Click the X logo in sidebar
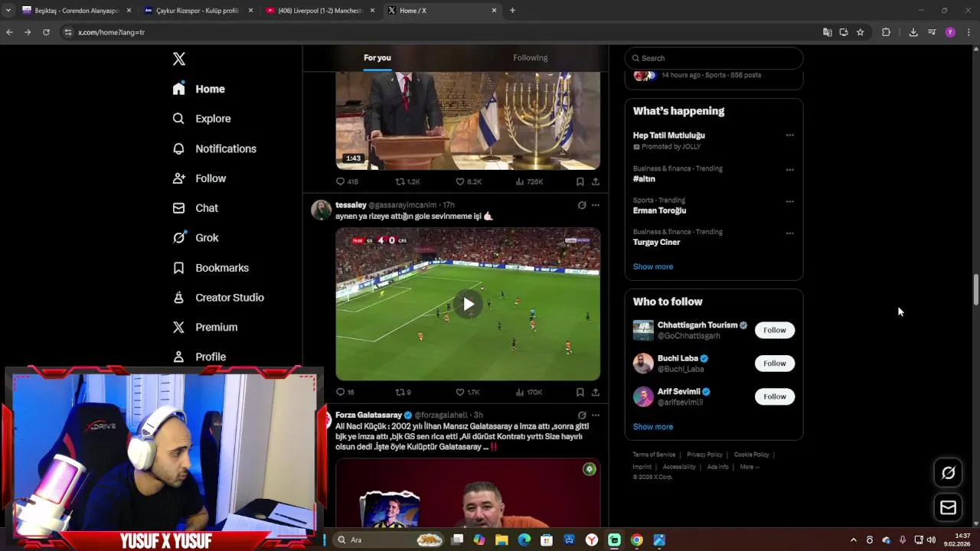Viewport: 980px width, 551px height. [x=178, y=59]
